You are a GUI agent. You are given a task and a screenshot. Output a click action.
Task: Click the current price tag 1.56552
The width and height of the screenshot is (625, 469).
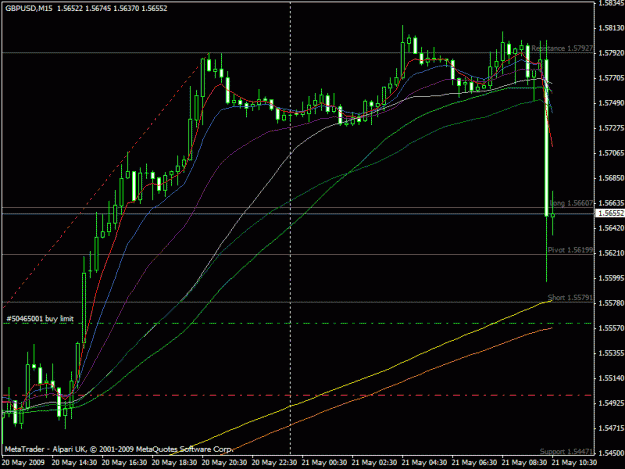click(x=610, y=213)
